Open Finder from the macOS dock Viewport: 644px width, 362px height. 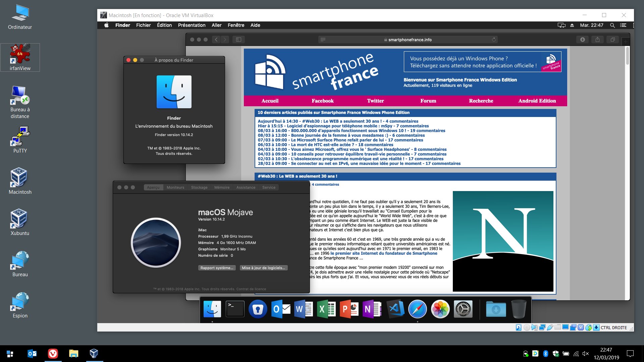click(x=212, y=309)
